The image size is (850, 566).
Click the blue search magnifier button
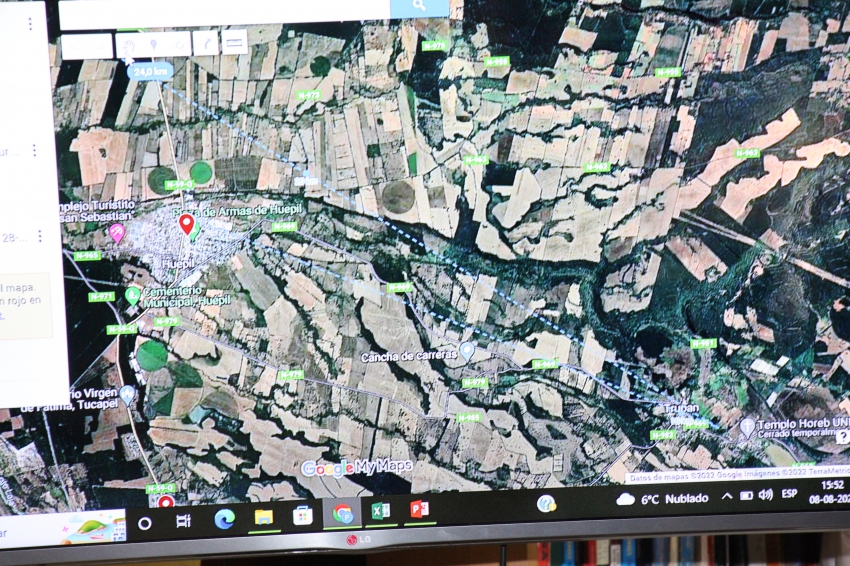coord(420,7)
